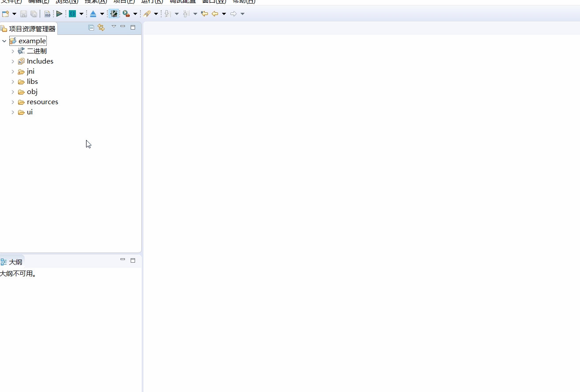Open the project explorer View Menu dropdown
The image size is (580, 392).
point(113,27)
